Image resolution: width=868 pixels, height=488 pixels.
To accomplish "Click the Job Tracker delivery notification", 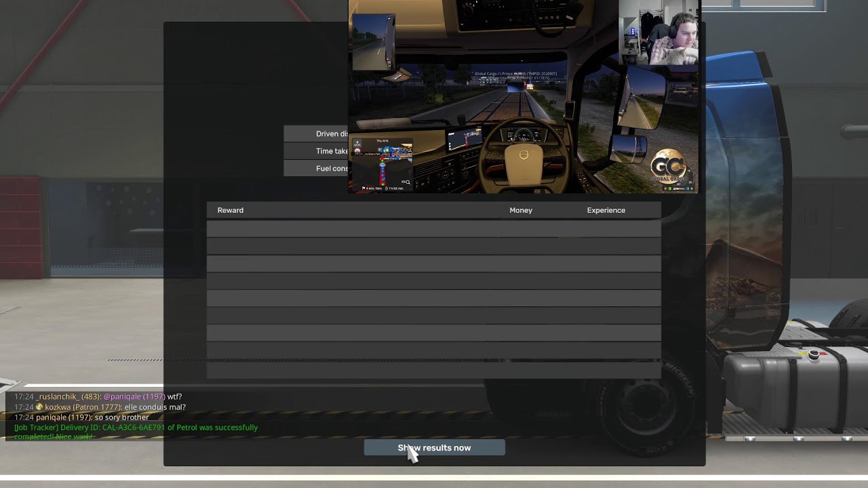I will pyautogui.click(x=136, y=432).
